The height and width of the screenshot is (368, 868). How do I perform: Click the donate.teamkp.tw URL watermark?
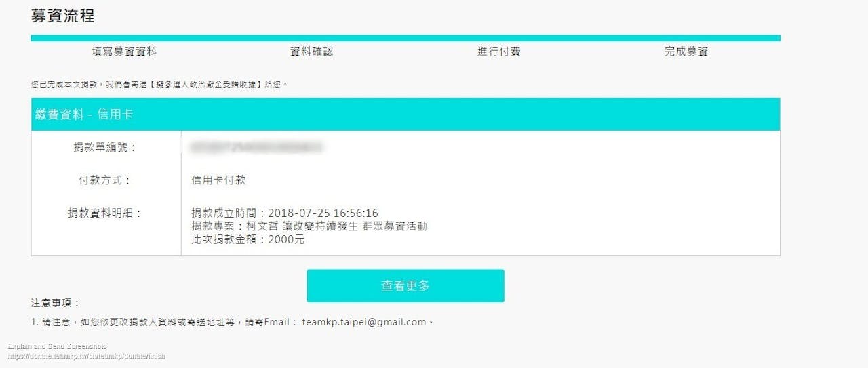click(87, 356)
